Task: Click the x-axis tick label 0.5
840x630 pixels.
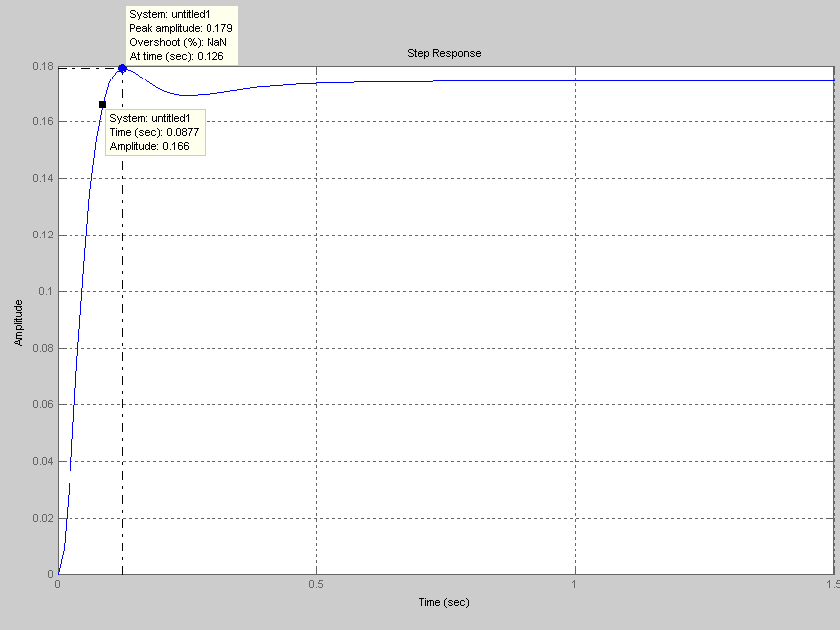Action: (x=316, y=584)
